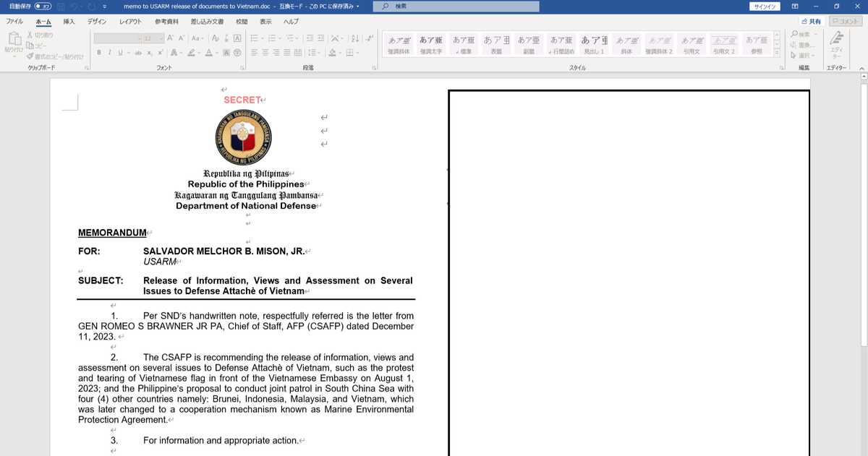
Task: Align text to the right
Action: [x=276, y=53]
